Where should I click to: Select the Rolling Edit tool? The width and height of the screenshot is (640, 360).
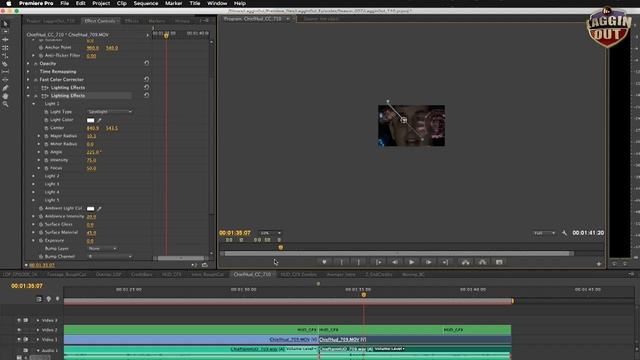click(x=5, y=48)
